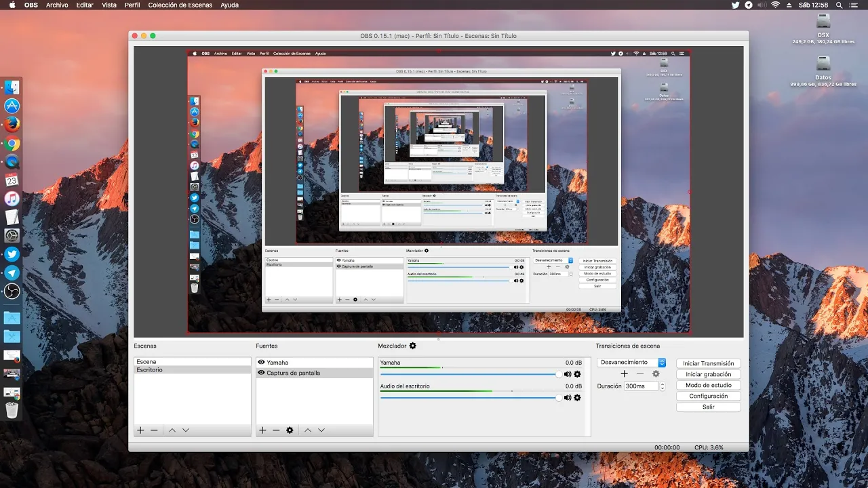868x488 pixels.
Task: Hide the Captura de pantalla source
Action: tap(261, 373)
